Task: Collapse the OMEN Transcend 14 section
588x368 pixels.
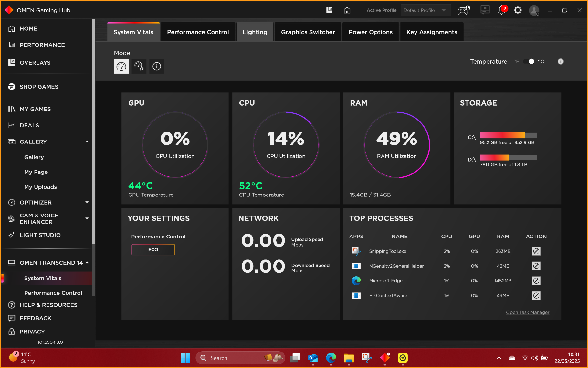Action: pos(87,263)
